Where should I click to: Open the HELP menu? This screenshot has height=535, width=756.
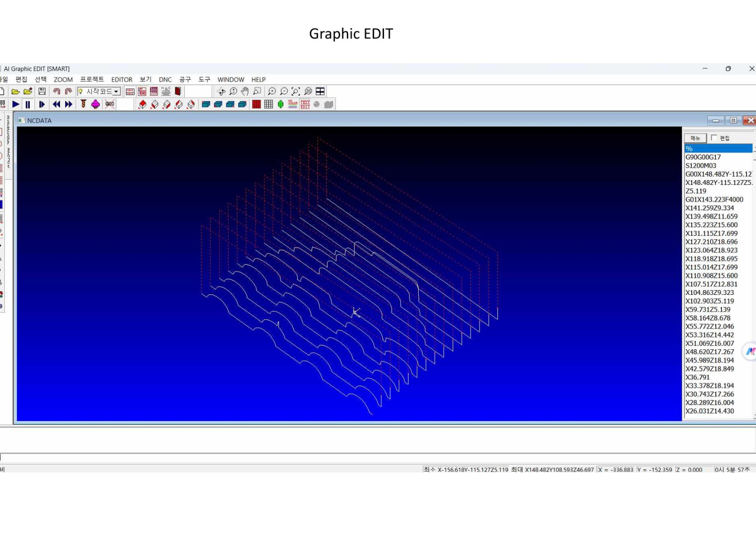(258, 79)
